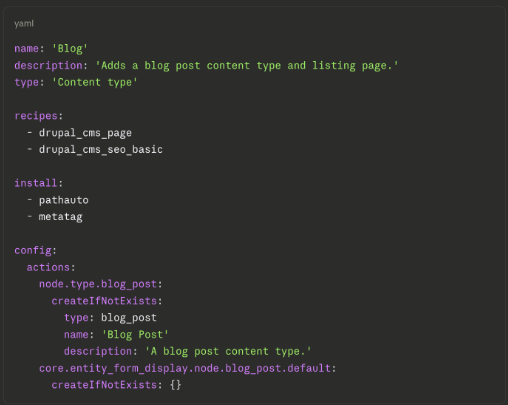This screenshot has height=405, width=508.
Task: Click the config key
Action: [33, 251]
